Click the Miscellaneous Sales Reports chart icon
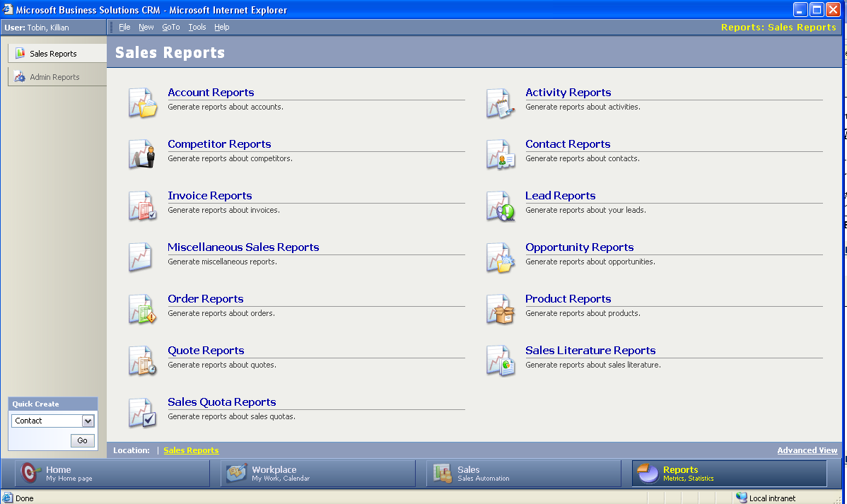 tap(141, 257)
